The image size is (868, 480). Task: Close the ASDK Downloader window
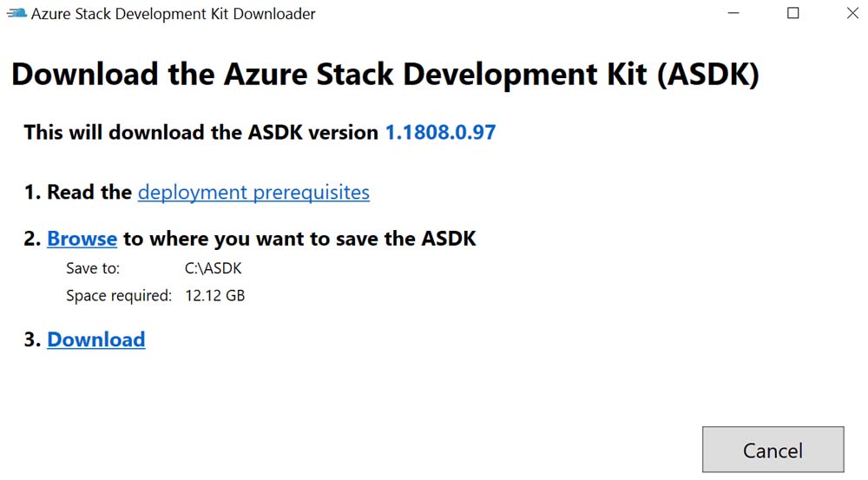852,14
